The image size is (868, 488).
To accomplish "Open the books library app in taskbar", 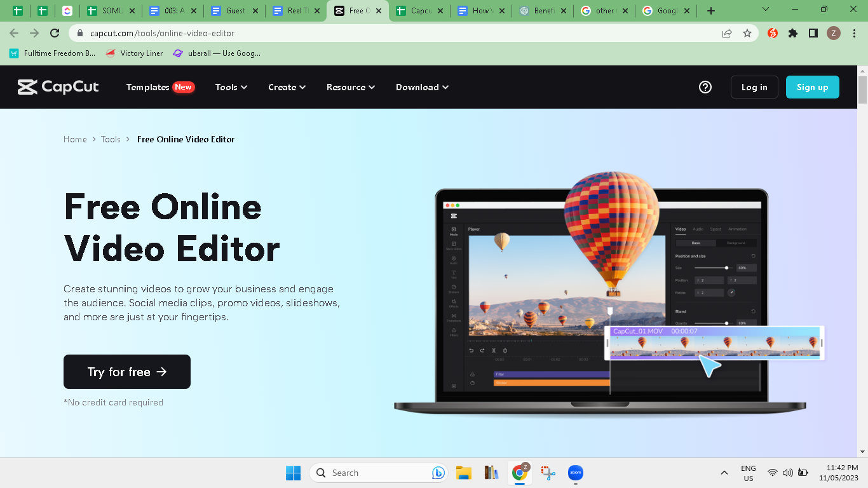I will coord(491,473).
